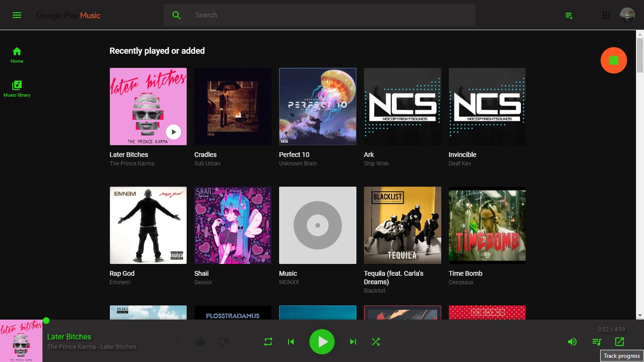Click the You Owe Me album cover

(487, 313)
